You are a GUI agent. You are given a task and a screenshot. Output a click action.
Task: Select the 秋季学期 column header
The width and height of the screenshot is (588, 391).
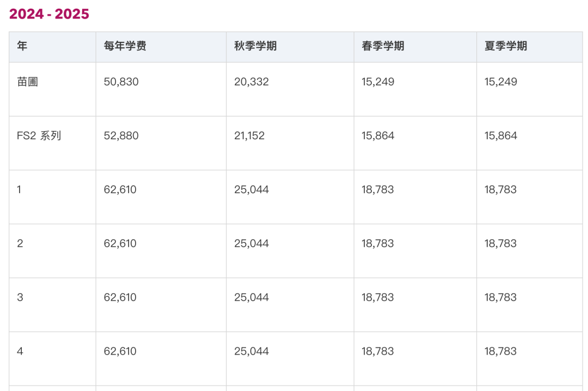[255, 46]
